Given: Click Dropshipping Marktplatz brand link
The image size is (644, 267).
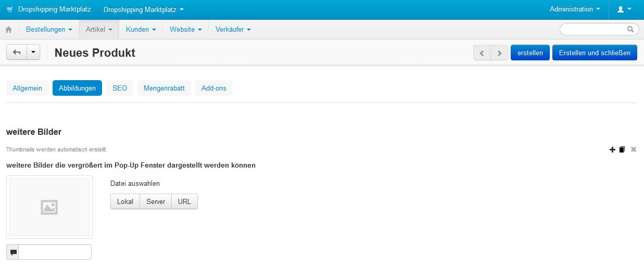Looking at the screenshot, I should pos(55,9).
